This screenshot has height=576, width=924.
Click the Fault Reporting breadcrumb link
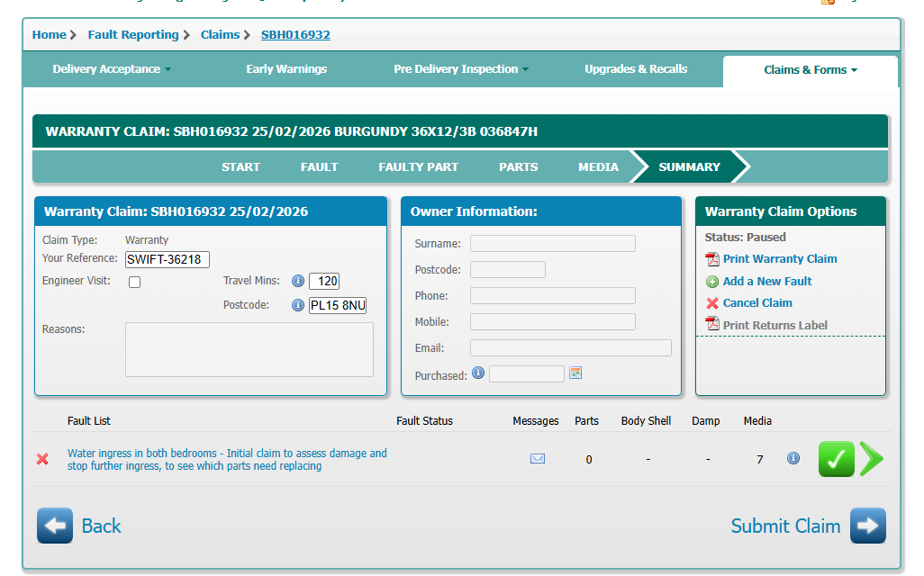point(133,35)
